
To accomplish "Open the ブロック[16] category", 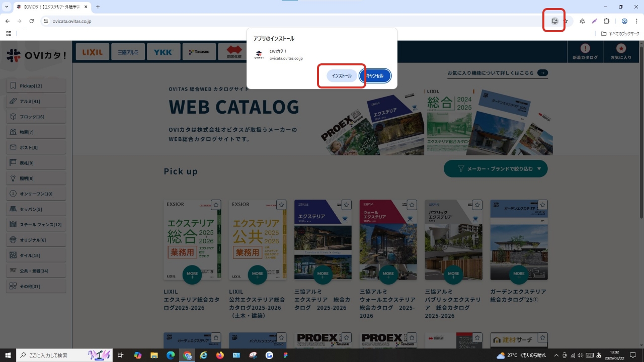I will [x=36, y=117].
